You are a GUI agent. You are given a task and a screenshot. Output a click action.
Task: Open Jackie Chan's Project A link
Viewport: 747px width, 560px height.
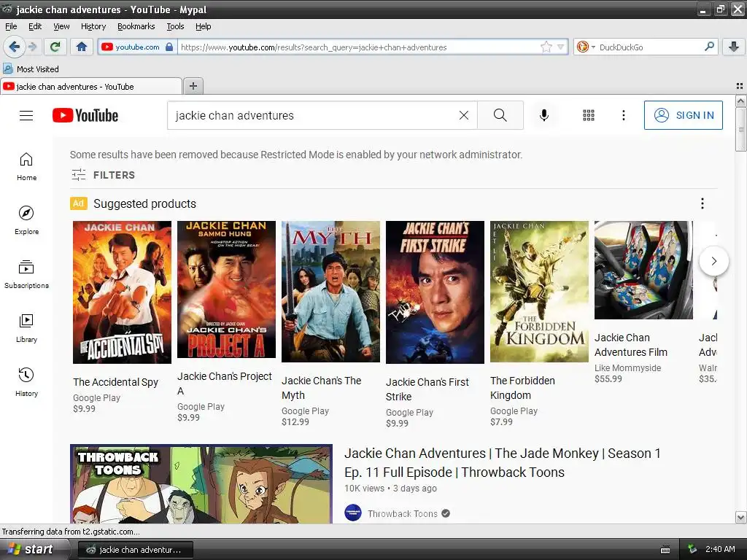pyautogui.click(x=225, y=384)
